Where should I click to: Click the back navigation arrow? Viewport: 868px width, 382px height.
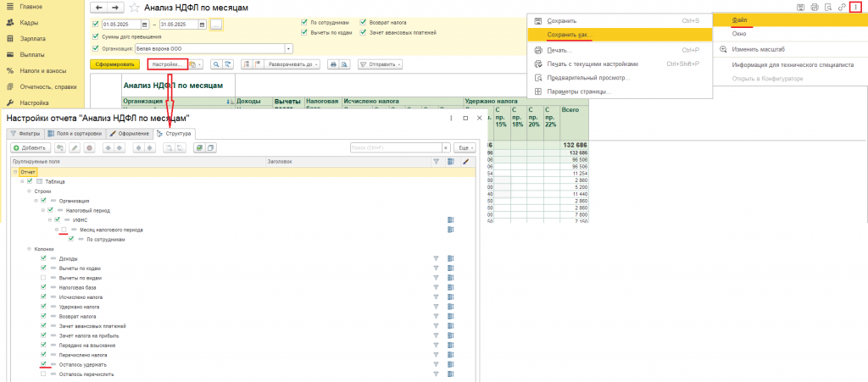98,8
